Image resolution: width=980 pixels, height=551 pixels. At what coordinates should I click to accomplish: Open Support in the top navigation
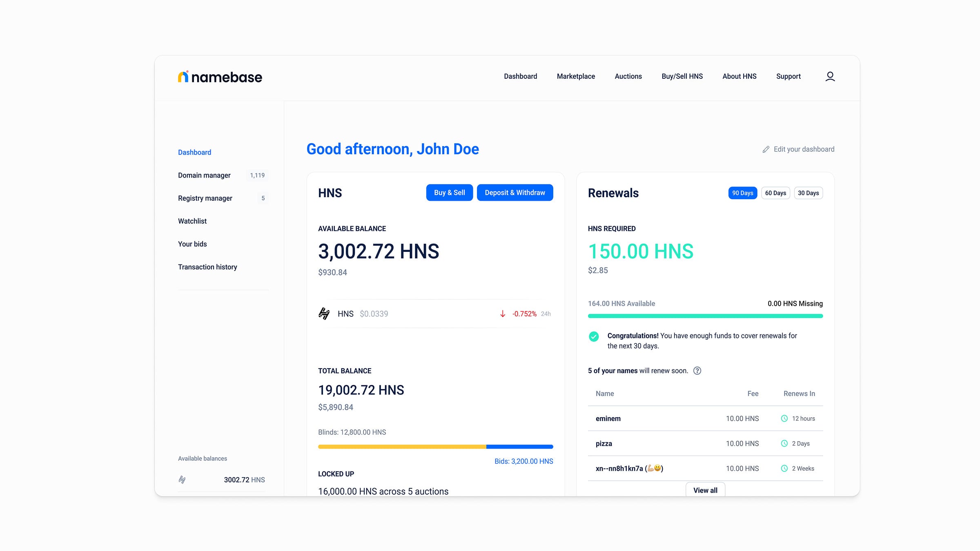pyautogui.click(x=788, y=76)
